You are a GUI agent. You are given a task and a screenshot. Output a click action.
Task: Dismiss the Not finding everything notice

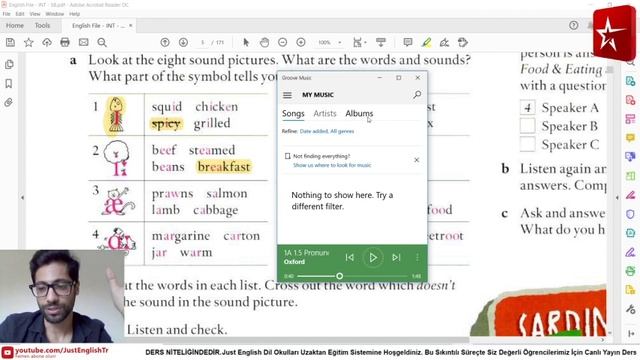pyautogui.click(x=416, y=160)
